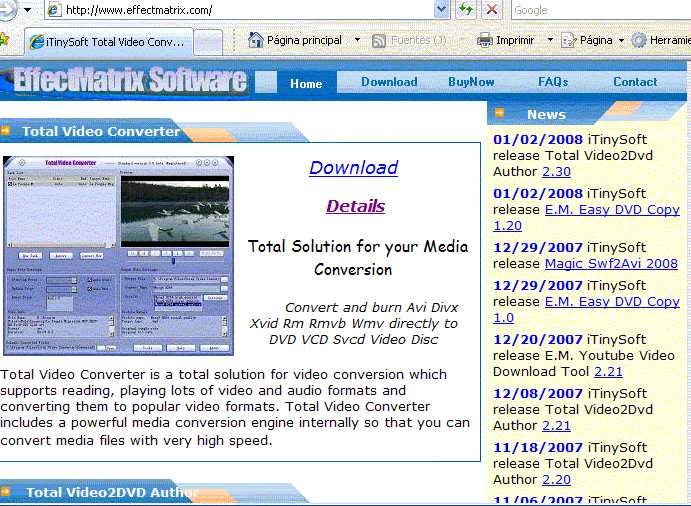691x506 pixels.
Task: Open the 12/08/2007 Video2Dvd Author 2.21 link
Action: click(x=556, y=426)
